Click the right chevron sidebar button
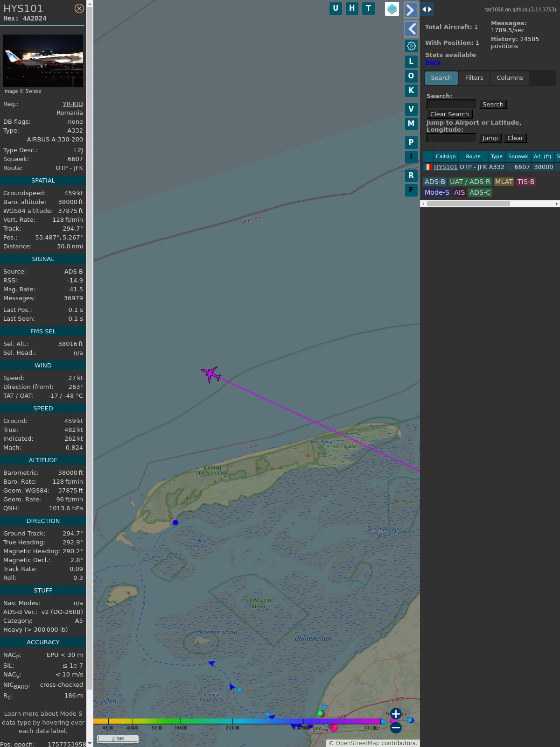 pyautogui.click(x=411, y=10)
